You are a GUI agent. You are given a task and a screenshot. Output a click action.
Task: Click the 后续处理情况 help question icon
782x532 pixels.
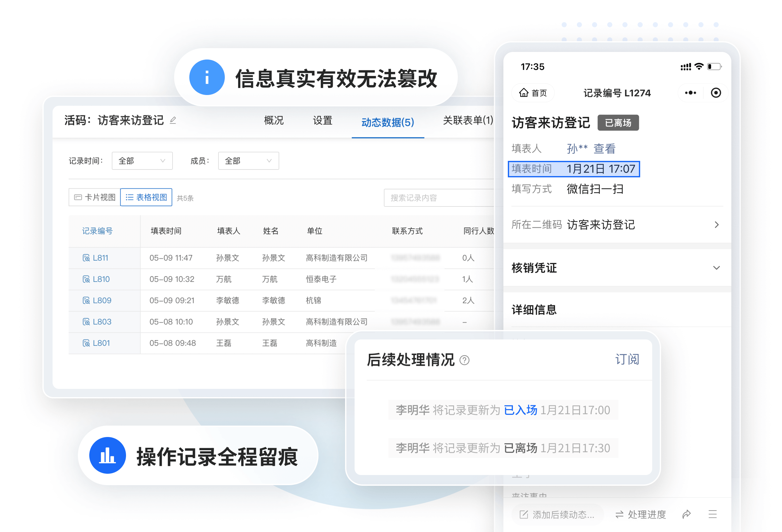[464, 360]
